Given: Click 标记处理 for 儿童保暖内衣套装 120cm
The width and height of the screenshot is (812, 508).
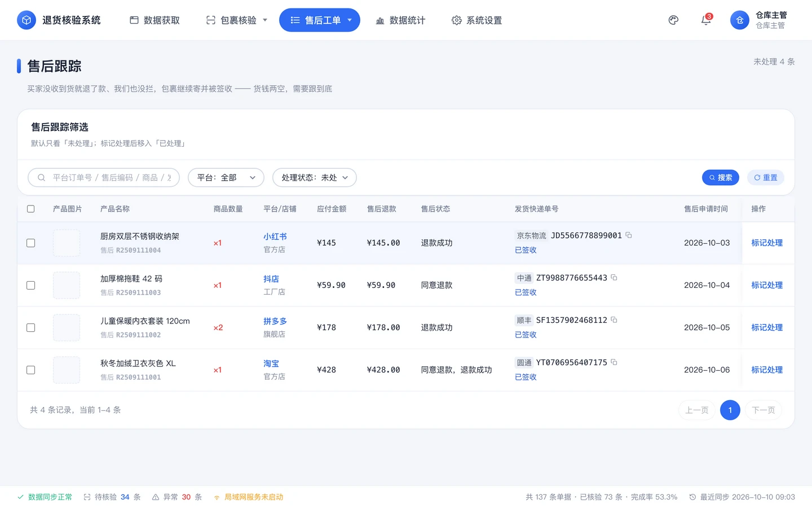Looking at the screenshot, I should point(767,328).
